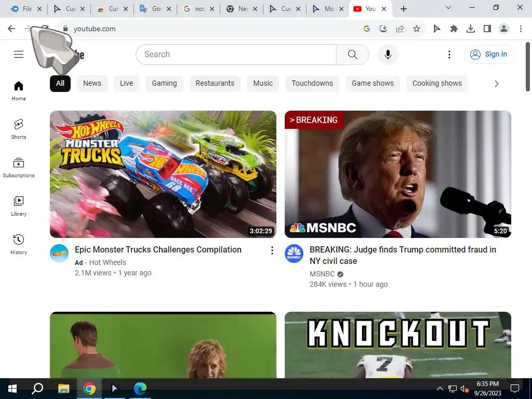Click the magnifier search button
Viewport: 532px width, 399px height.
(x=353, y=54)
